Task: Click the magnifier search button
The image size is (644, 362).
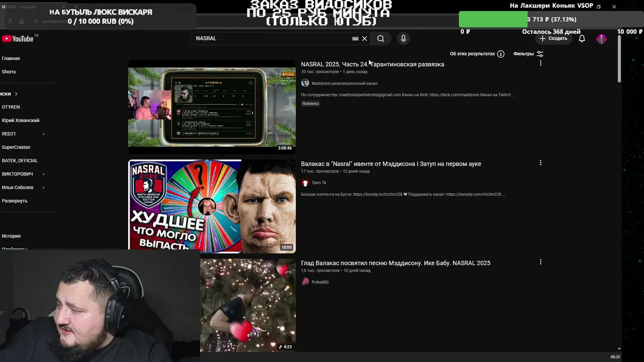Action: click(x=381, y=39)
